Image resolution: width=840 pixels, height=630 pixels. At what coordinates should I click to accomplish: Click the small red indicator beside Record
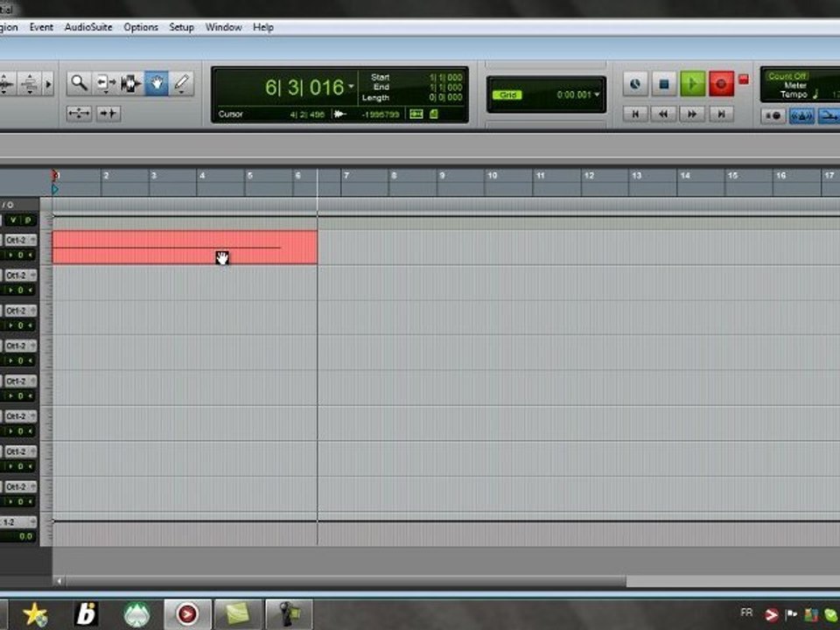click(x=744, y=80)
